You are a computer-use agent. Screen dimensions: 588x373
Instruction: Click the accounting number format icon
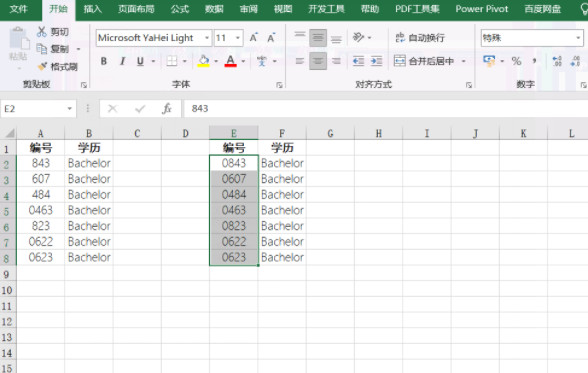(x=489, y=61)
